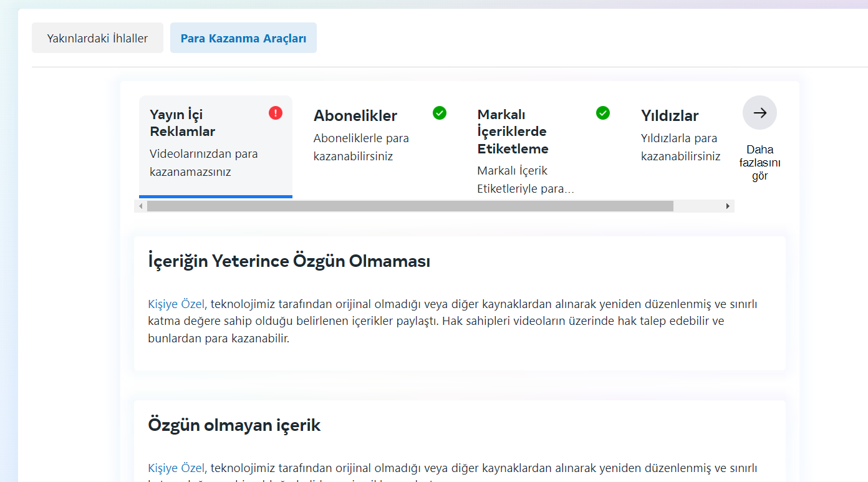Click the heading Özgün olmayan içerik
This screenshot has height=482, width=868.
[234, 425]
